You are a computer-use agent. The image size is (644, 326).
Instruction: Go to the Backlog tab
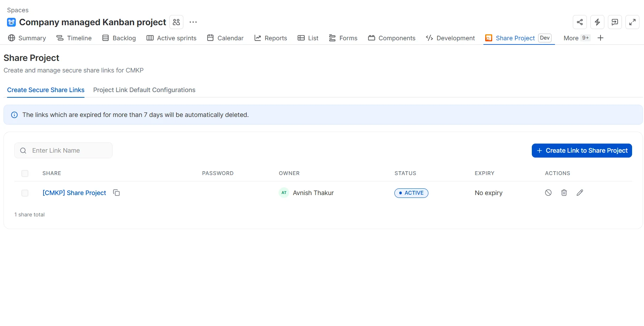click(119, 38)
